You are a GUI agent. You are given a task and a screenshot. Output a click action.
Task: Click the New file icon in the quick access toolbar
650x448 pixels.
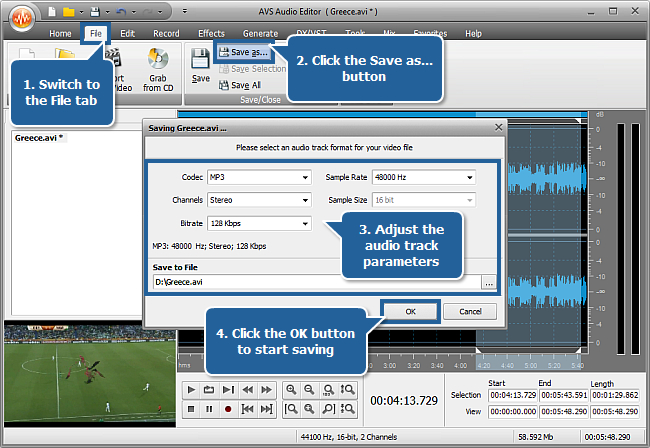coord(52,12)
